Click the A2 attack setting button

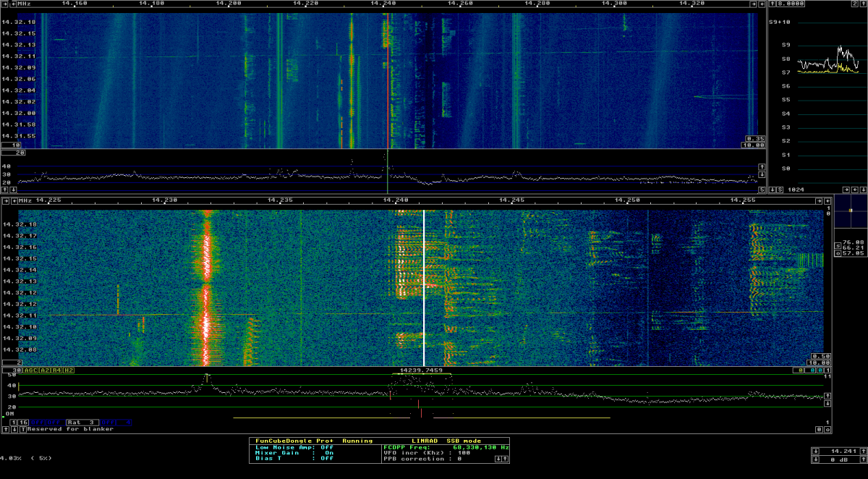pyautogui.click(x=45, y=370)
